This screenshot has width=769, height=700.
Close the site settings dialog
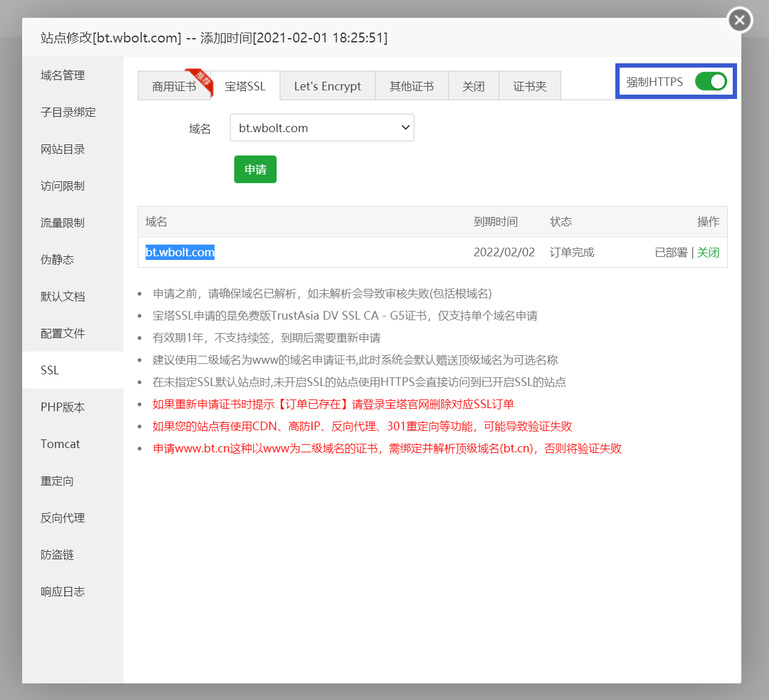(739, 20)
